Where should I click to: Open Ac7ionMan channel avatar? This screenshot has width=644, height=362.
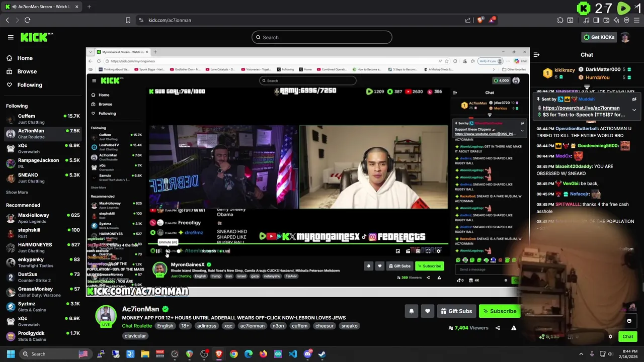tap(106, 316)
